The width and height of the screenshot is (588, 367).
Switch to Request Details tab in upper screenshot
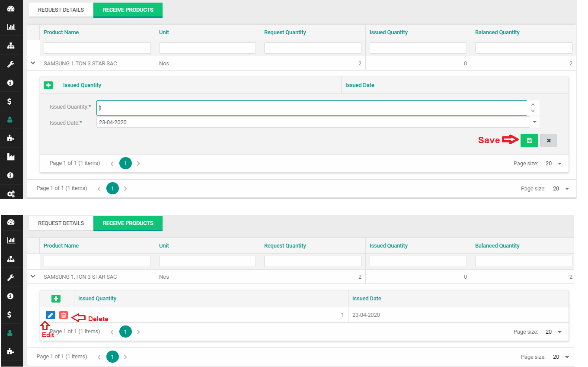[61, 10]
